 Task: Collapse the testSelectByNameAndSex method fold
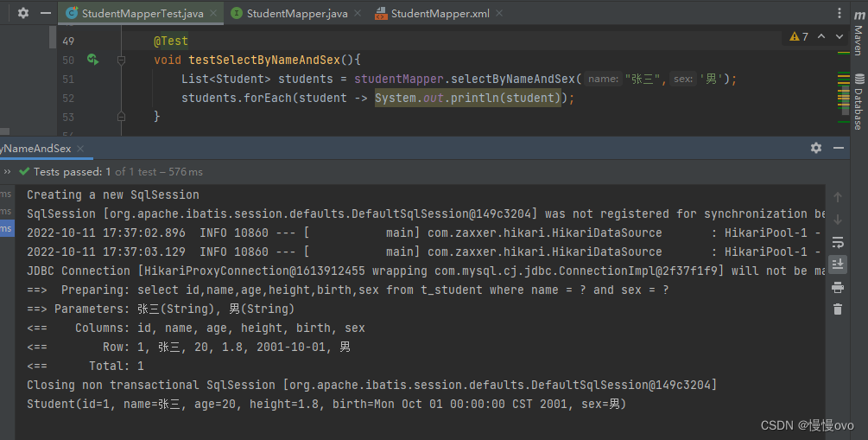pyautogui.click(x=121, y=60)
